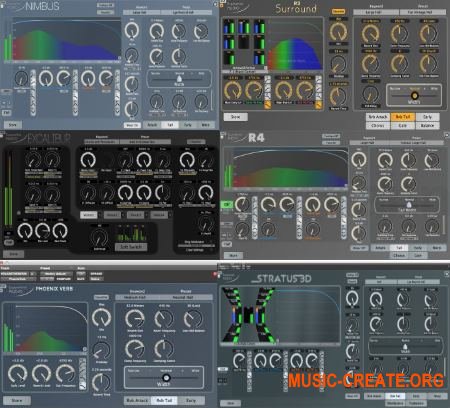
Task: Click the Predelay knob in R2 Surround
Action: tap(338, 64)
